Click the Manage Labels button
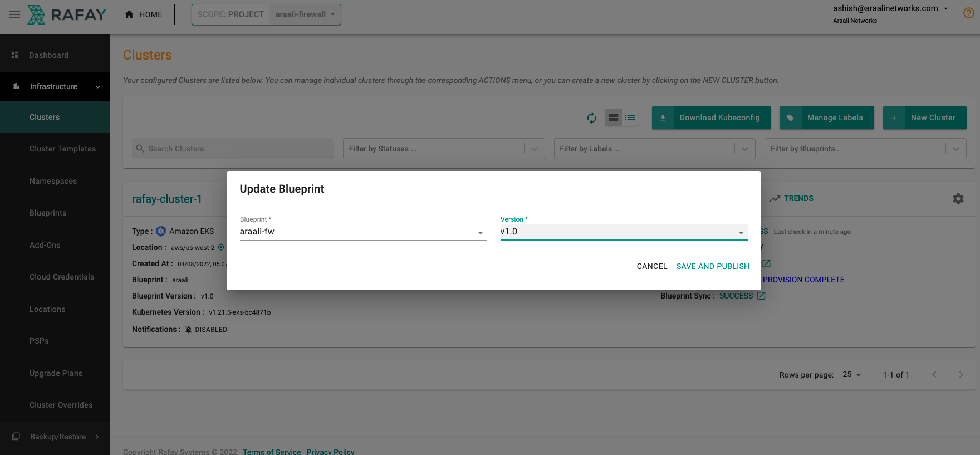 point(827,118)
